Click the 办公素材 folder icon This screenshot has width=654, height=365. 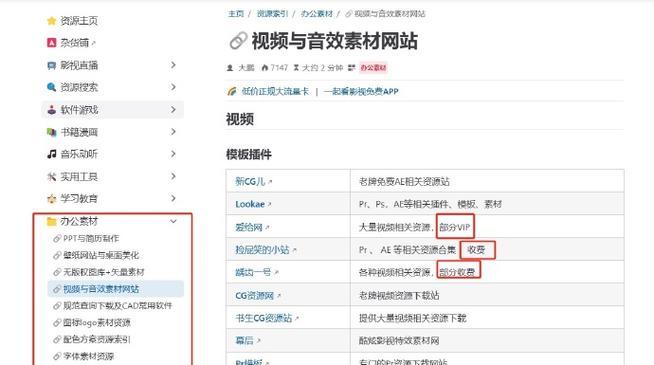click(51, 221)
